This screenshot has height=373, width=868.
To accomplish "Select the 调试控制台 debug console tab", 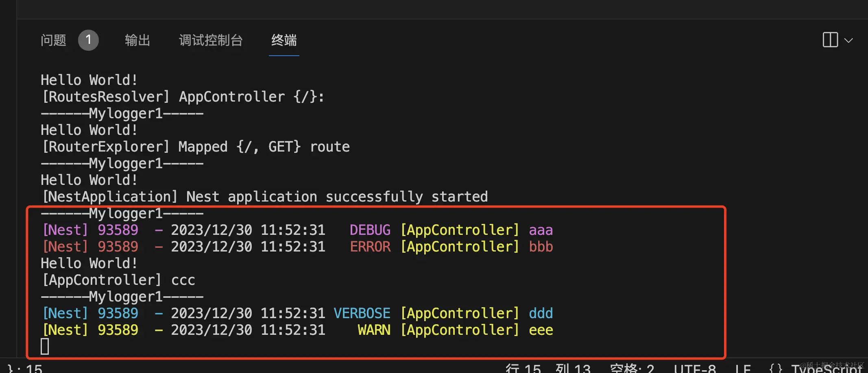I will (x=211, y=40).
